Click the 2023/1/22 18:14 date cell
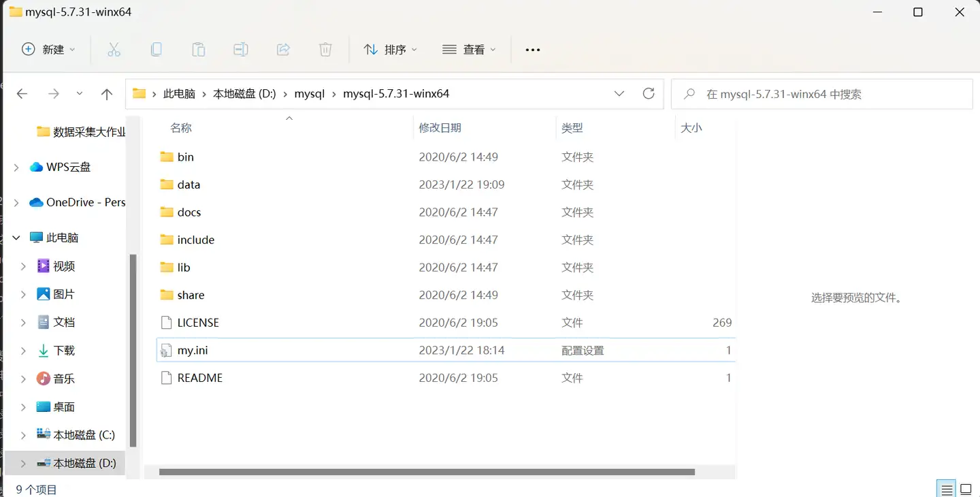Viewport: 980px width, 497px height. pos(462,351)
